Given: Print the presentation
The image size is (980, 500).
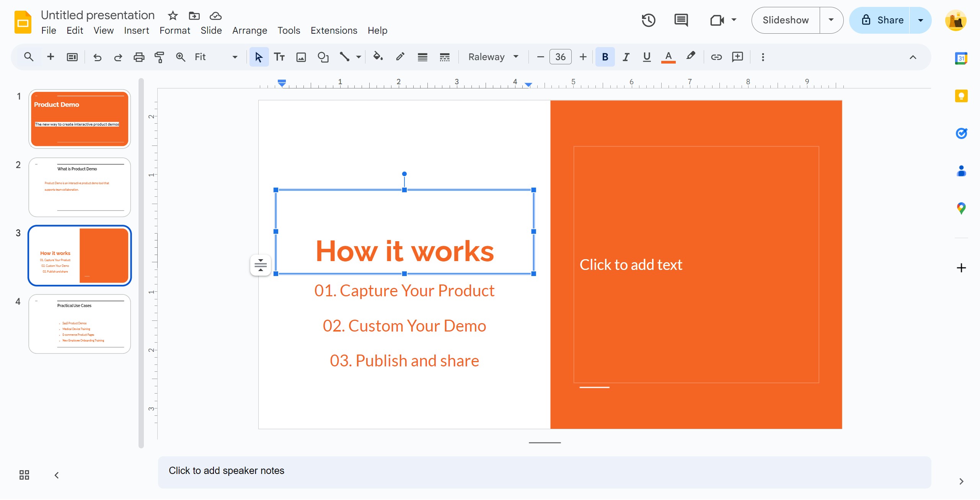Looking at the screenshot, I should (139, 57).
